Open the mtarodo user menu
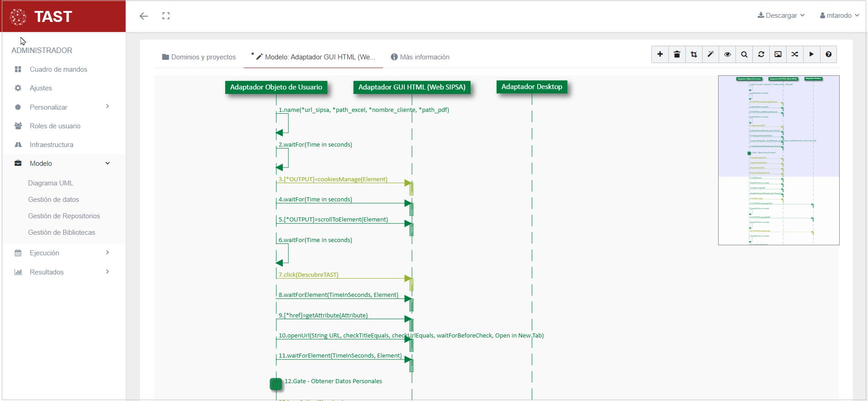This screenshot has width=868, height=401. point(839,16)
